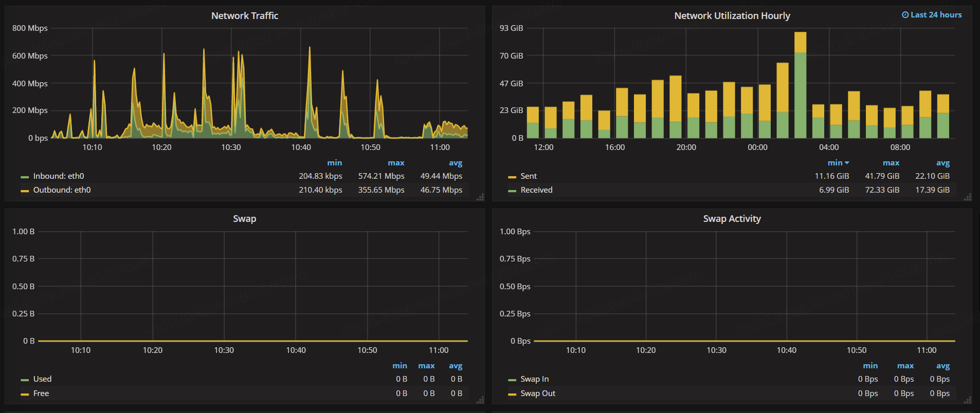Viewport: 980px width, 413px height.
Task: Click the Swap Activity panel resize handle
Action: (x=967, y=400)
